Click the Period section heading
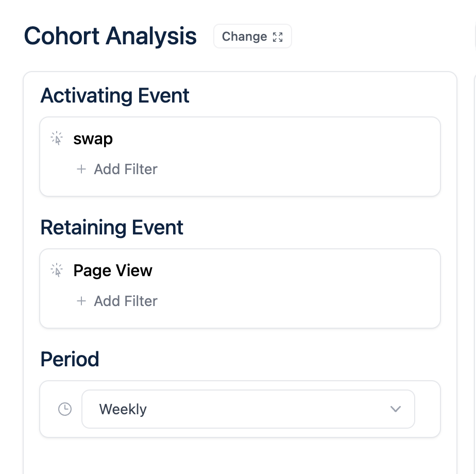The height and width of the screenshot is (474, 476). pos(70,359)
